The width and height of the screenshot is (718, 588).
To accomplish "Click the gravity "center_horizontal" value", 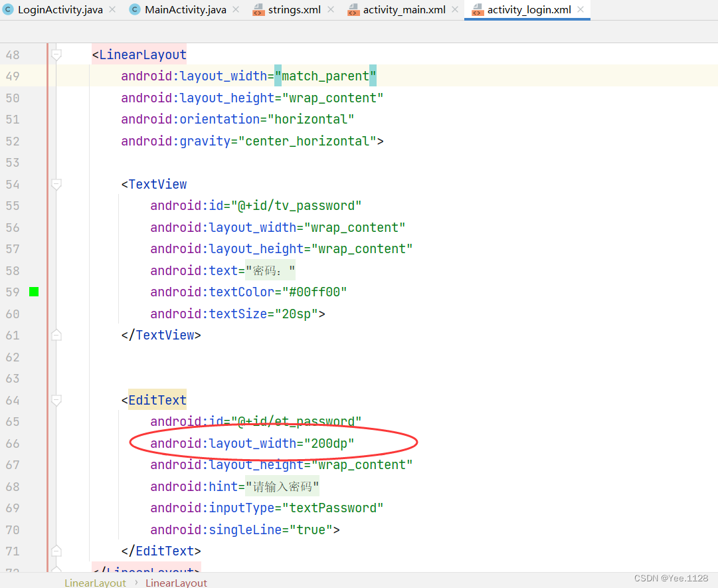I will 308,141.
